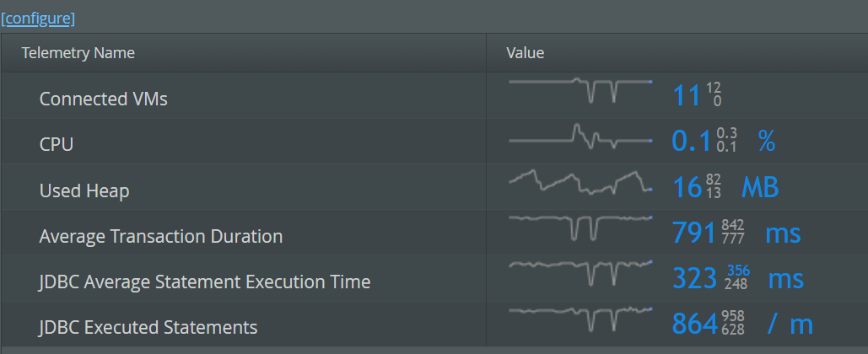Click the Used Heap value 16
The height and width of the screenshot is (354, 868).
[x=687, y=187]
